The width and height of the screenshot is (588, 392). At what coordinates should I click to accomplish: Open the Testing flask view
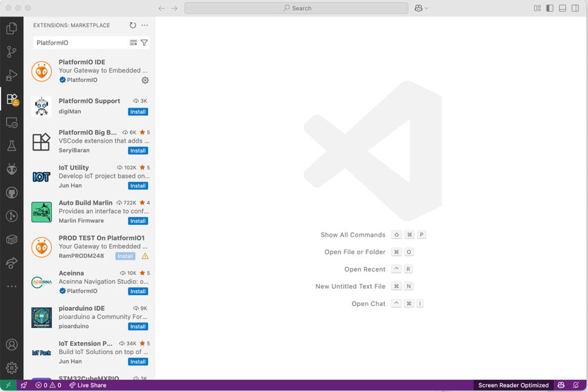11,146
